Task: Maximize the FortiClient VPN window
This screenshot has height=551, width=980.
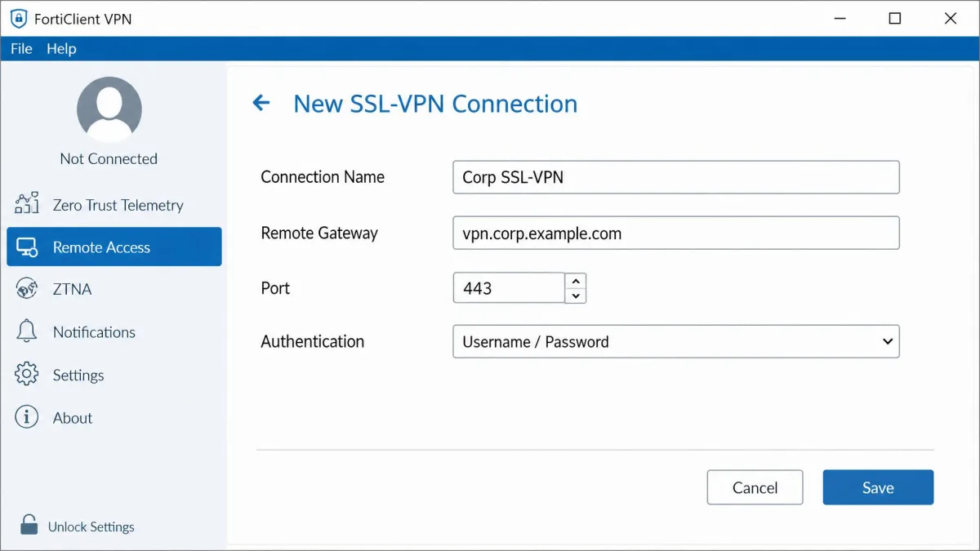Action: (895, 18)
